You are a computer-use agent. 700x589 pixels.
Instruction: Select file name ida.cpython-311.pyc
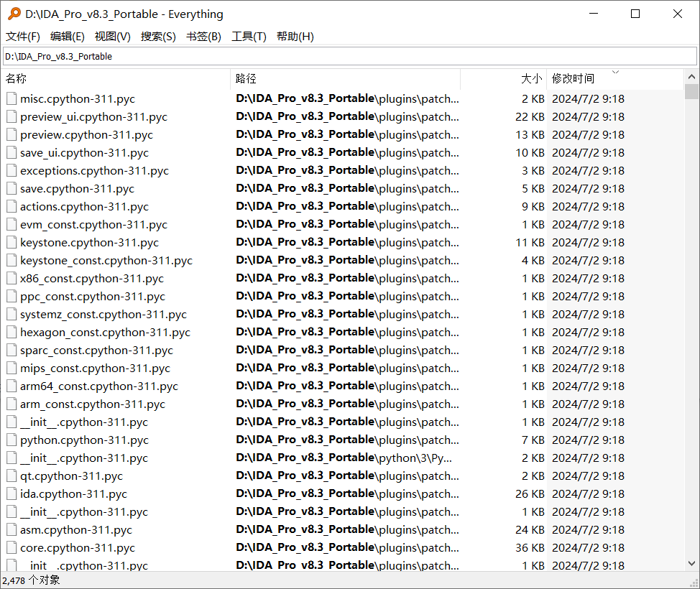pyautogui.click(x=73, y=493)
